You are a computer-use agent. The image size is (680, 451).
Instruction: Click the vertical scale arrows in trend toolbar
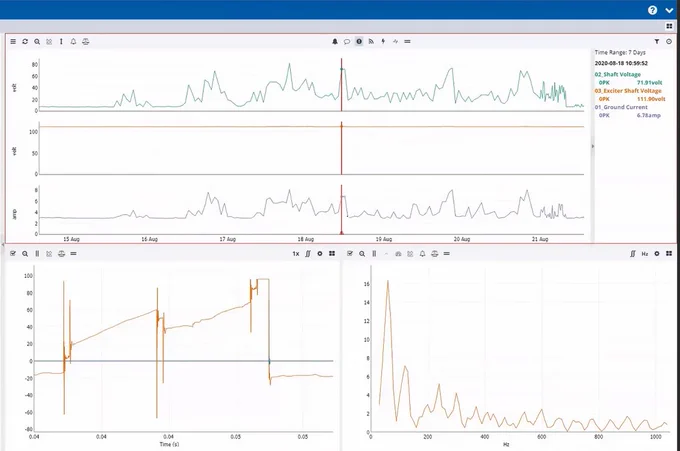point(61,42)
